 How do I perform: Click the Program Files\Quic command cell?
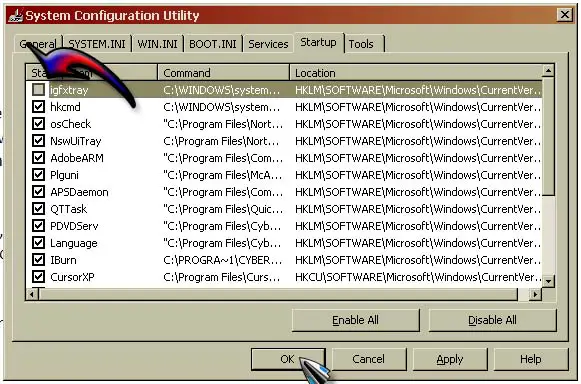(223, 209)
